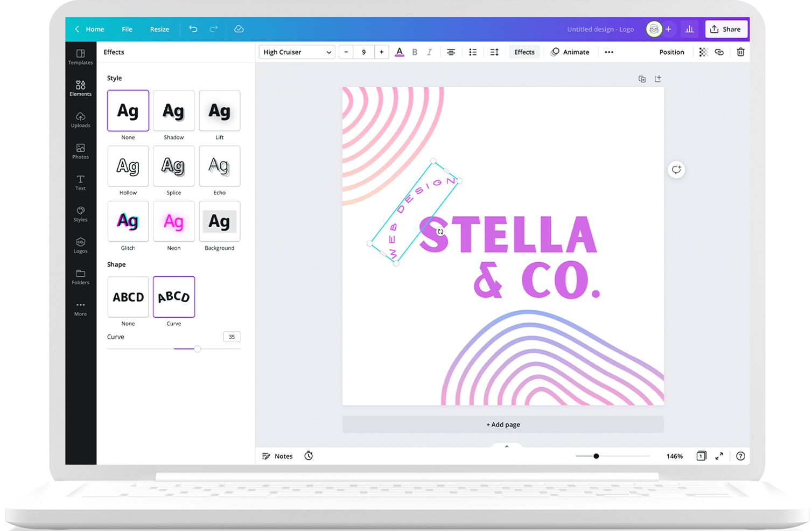The width and height of the screenshot is (812, 531).
Task: Toggle italic formatting for the text
Action: 429,52
